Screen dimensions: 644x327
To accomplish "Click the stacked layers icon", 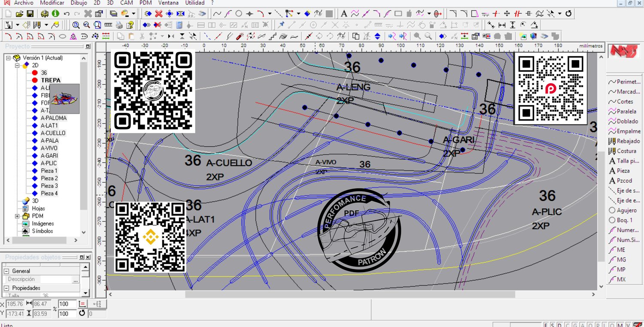I will [x=114, y=14].
